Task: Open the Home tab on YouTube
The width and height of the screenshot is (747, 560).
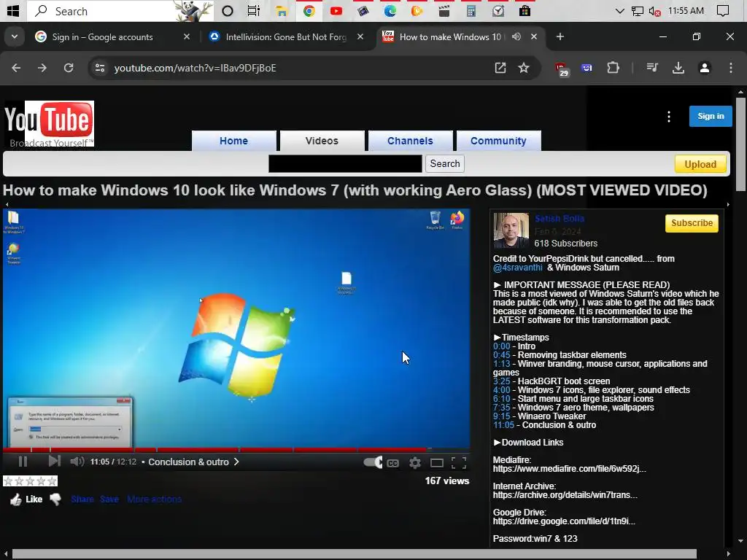Action: point(233,141)
